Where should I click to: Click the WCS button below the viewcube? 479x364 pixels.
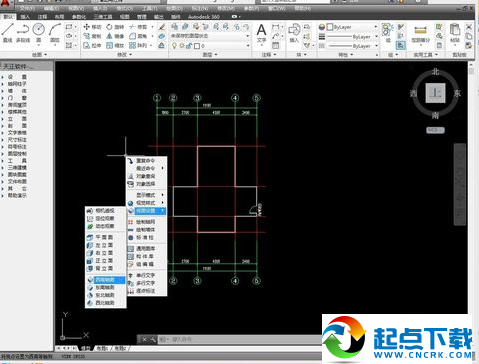[x=435, y=130]
